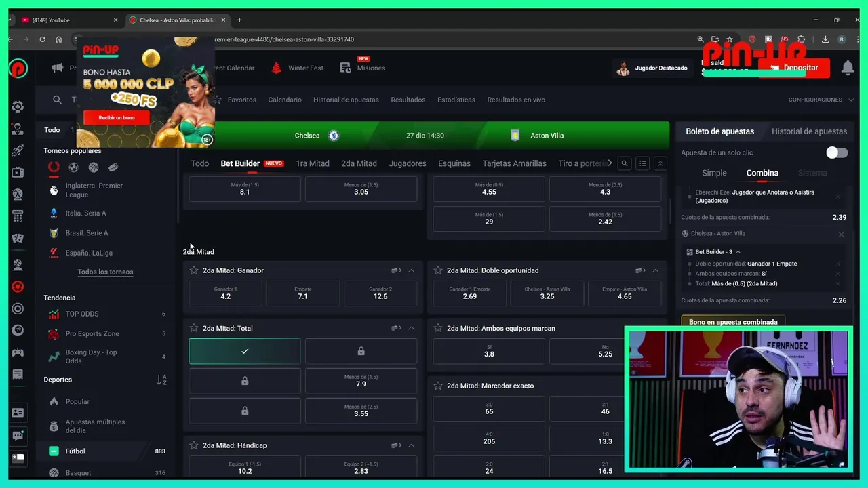
Task: Select the basketball icon under Torneos populares
Action: [94, 167]
